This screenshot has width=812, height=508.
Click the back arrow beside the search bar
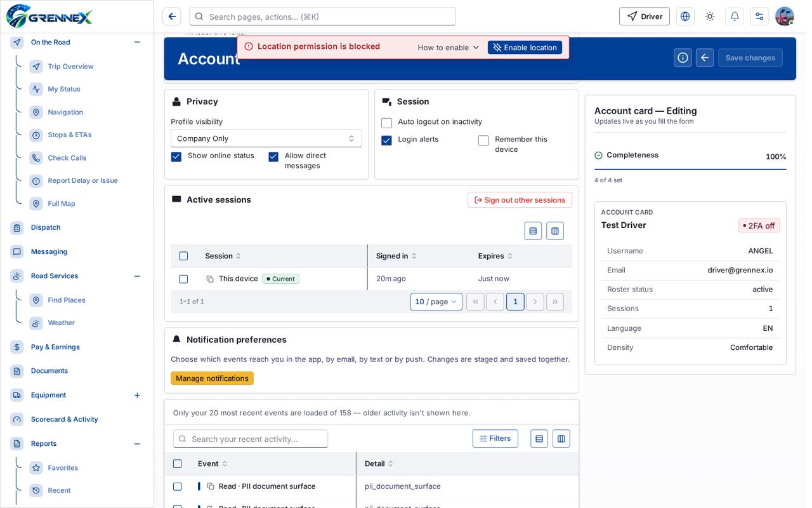(x=172, y=17)
